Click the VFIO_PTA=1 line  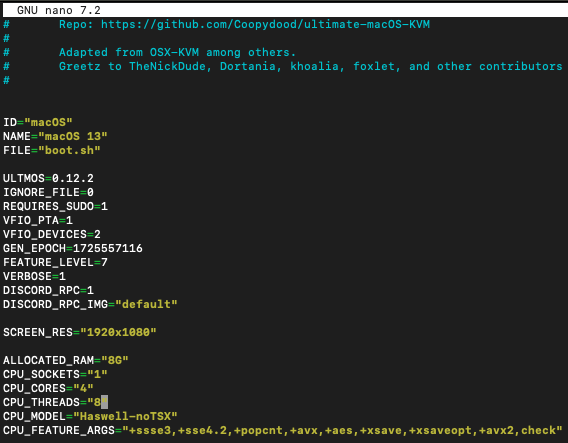(38, 220)
